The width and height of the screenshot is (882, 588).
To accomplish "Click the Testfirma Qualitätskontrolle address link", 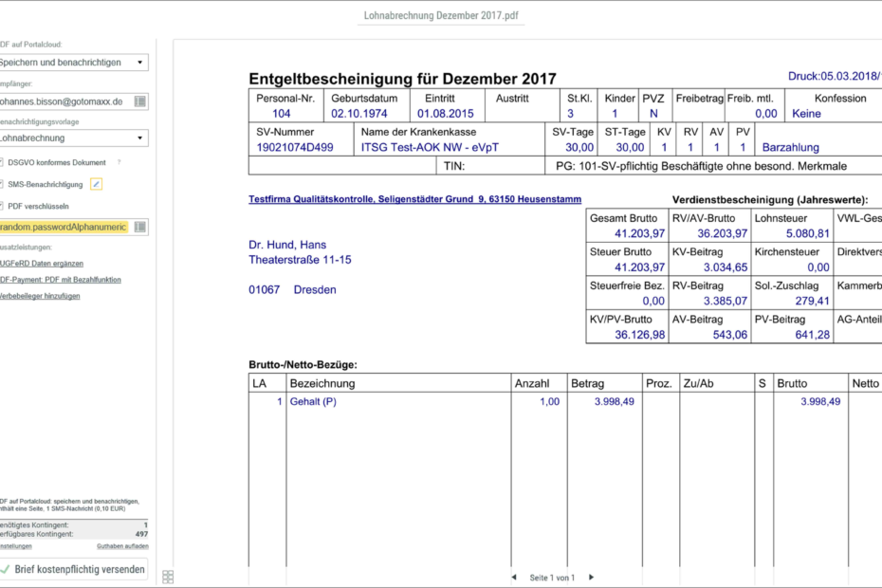I will coord(415,199).
